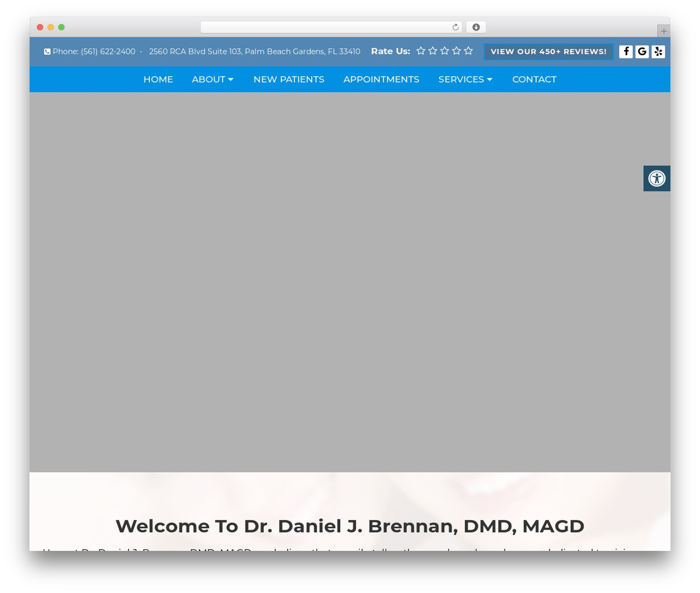Screen dimensions: 700x593
Task: Open the Yelp icon link
Action: (x=658, y=51)
